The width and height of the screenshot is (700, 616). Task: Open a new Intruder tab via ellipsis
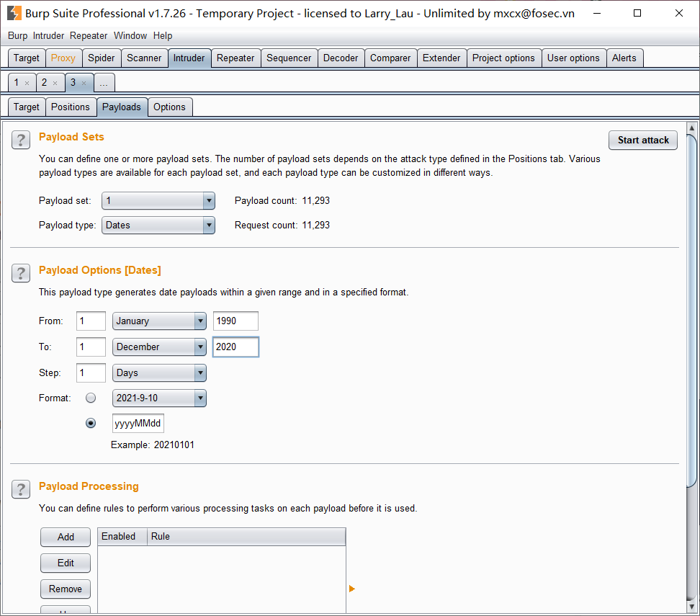pyautogui.click(x=104, y=83)
